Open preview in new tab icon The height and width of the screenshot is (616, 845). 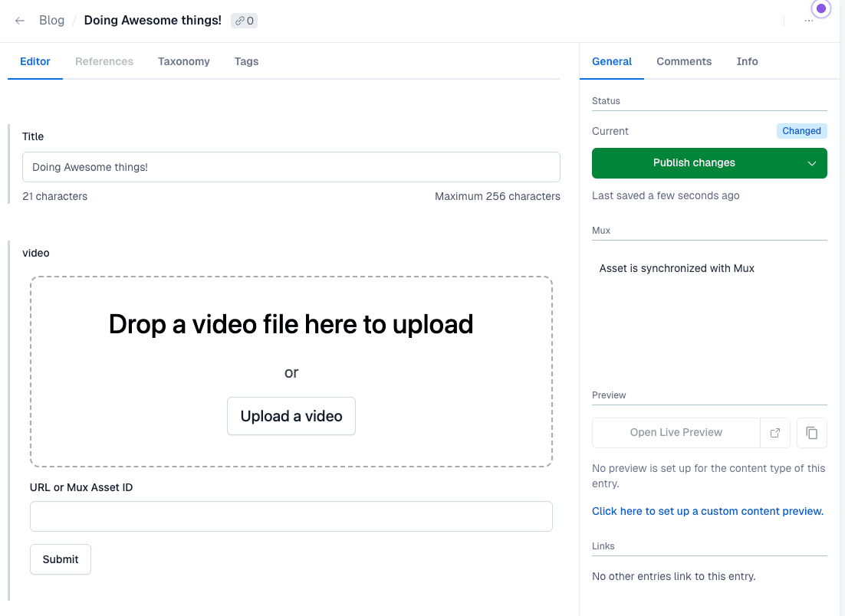pyautogui.click(x=775, y=433)
